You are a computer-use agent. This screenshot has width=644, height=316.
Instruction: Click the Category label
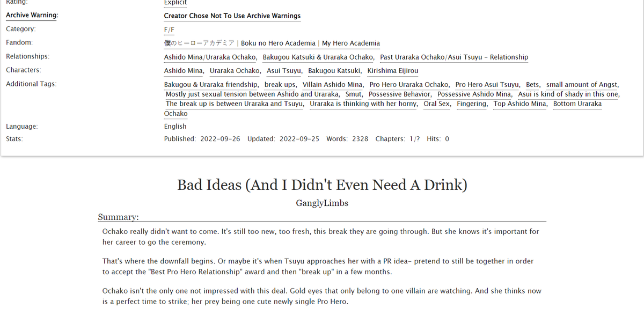[21, 29]
